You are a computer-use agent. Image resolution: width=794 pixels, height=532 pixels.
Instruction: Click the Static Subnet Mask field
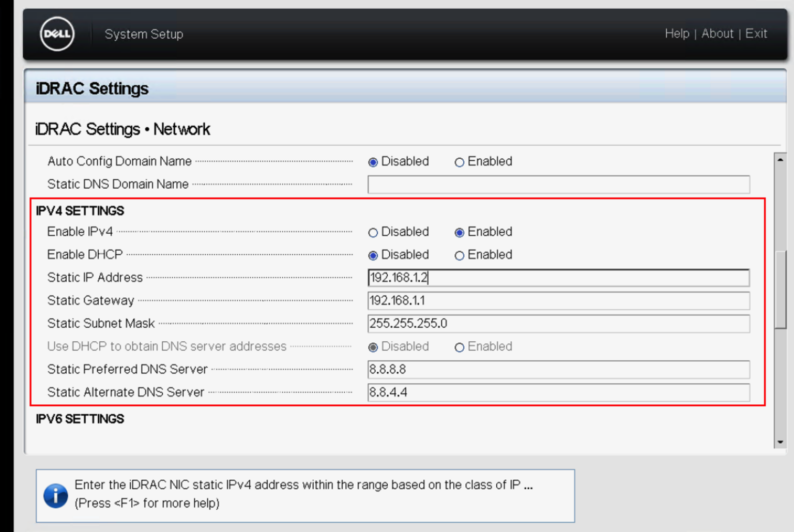point(558,324)
